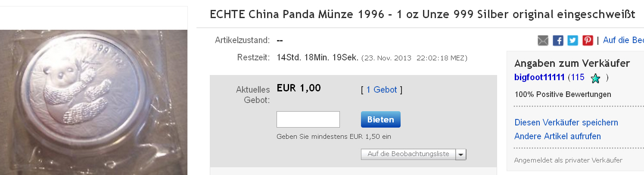Click the Auf die Beobachtungsliste button
This screenshot has width=644, height=175.
click(x=408, y=154)
